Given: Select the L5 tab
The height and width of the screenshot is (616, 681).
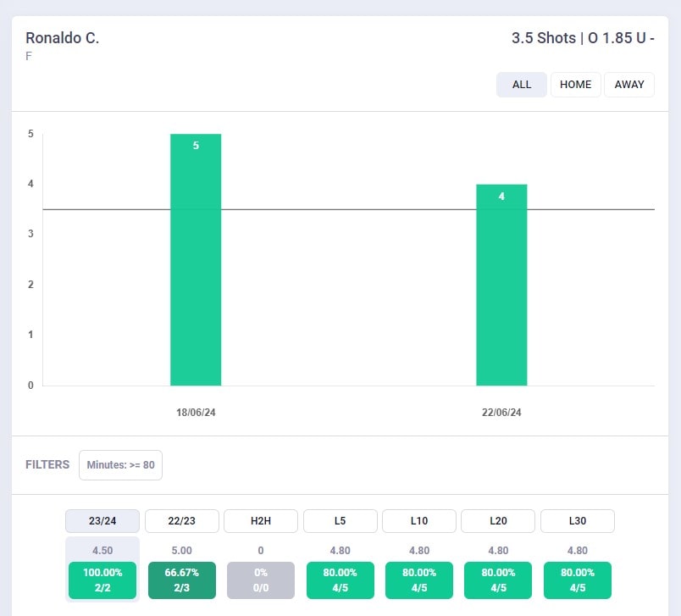Looking at the screenshot, I should click(x=340, y=521).
